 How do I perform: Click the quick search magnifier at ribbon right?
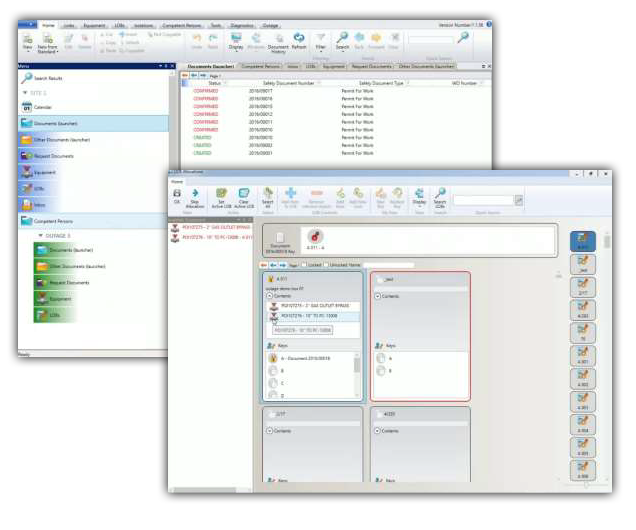point(463,38)
